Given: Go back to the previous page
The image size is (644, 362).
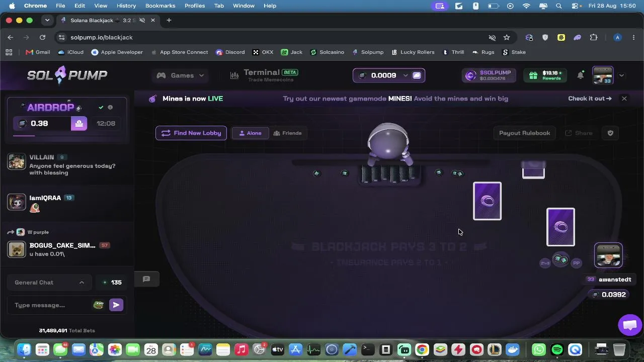Looking at the screenshot, I should [10, 37].
